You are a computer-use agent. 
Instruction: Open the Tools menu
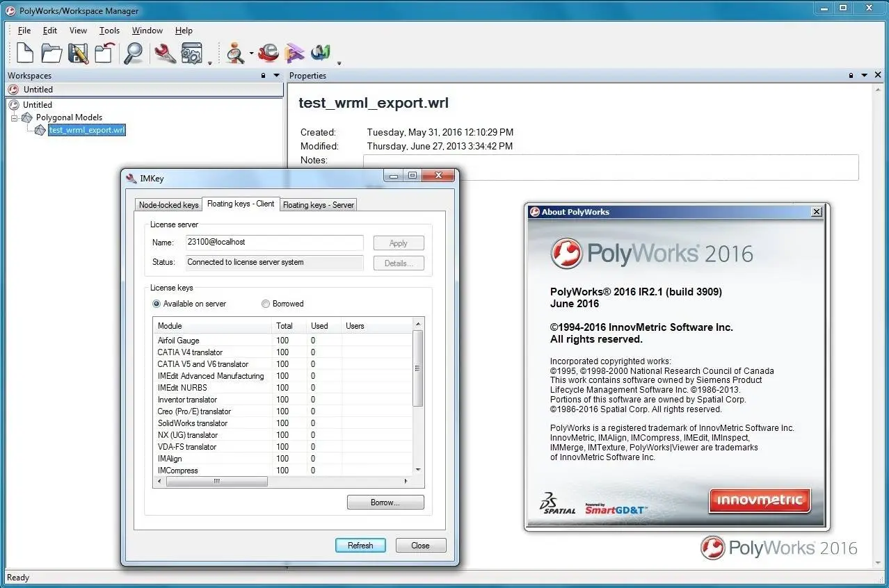pos(109,31)
